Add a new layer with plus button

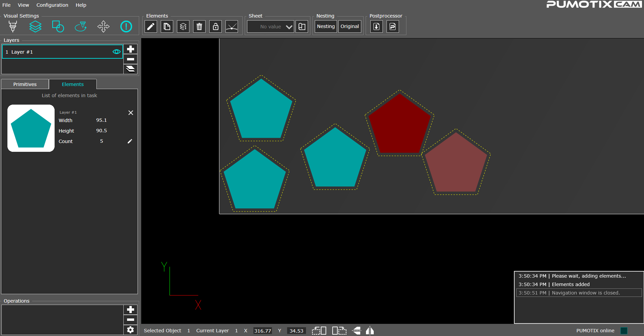pos(130,49)
